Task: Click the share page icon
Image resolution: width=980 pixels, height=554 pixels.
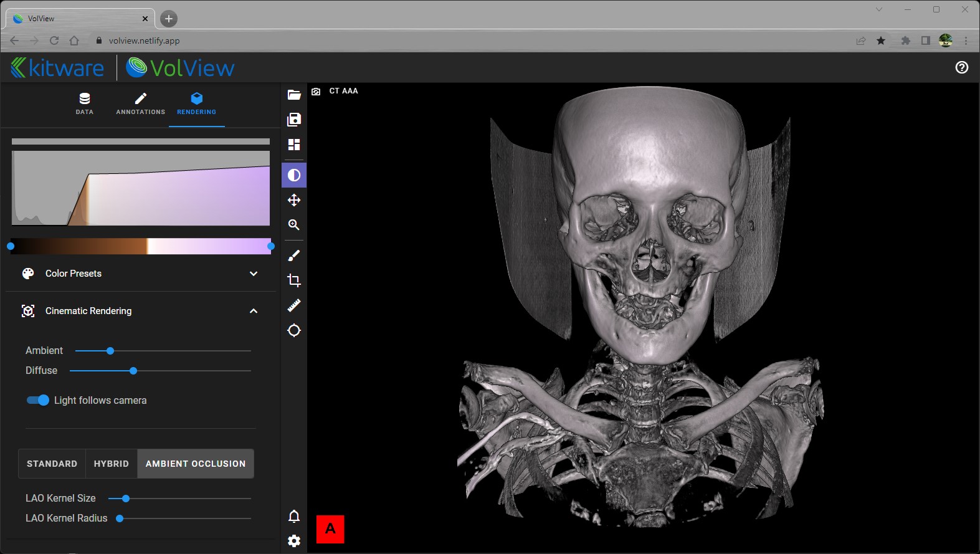Action: (861, 41)
